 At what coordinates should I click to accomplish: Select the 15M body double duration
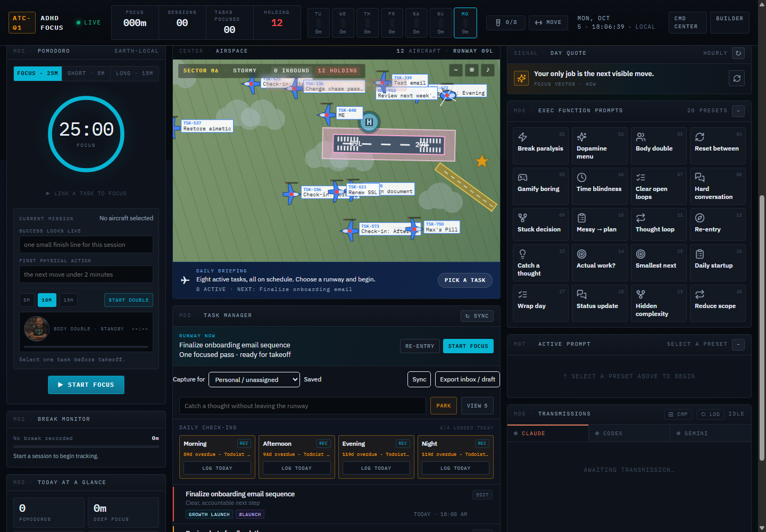click(x=69, y=300)
